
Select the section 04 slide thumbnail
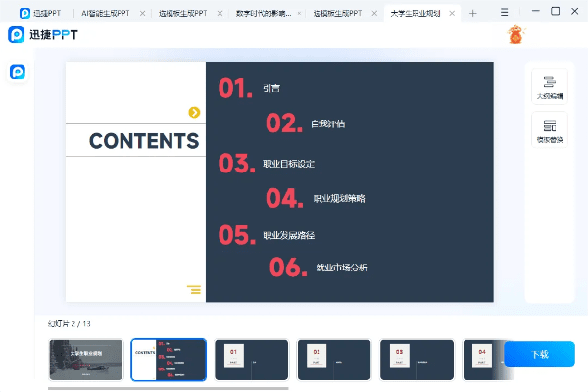tap(484, 360)
